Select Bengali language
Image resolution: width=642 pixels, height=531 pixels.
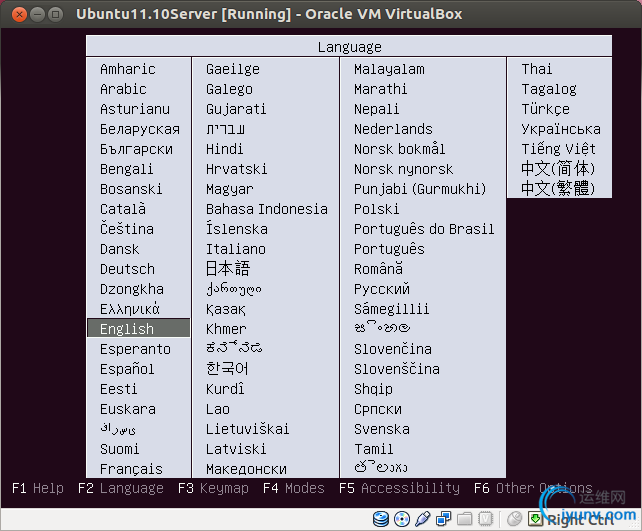127,169
